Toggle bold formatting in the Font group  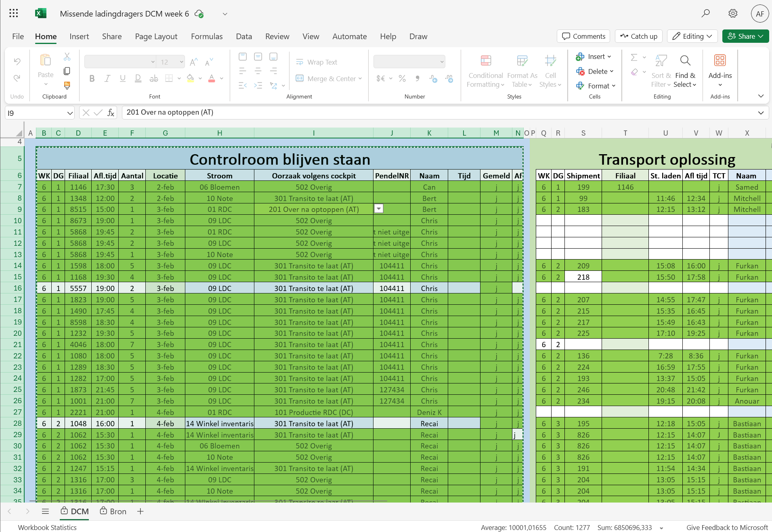92,78
